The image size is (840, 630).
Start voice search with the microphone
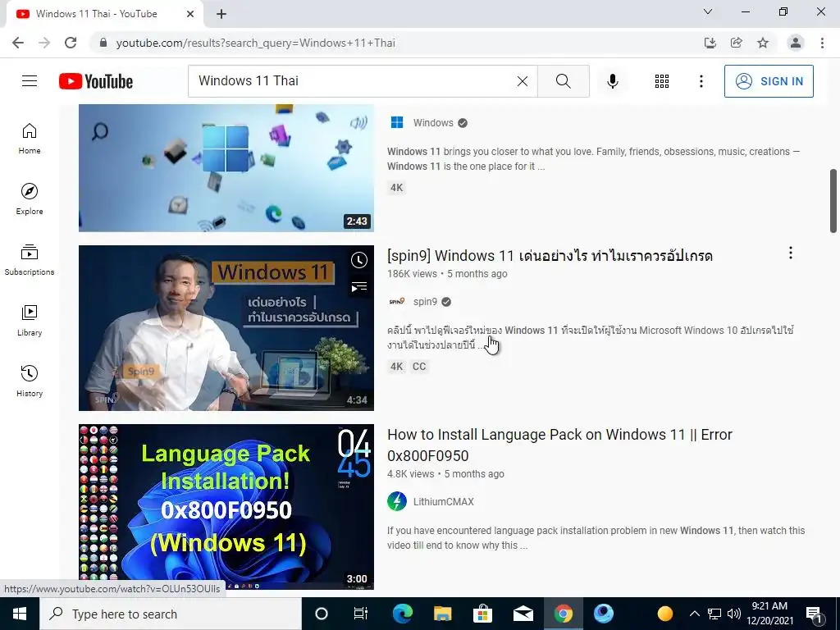click(613, 81)
